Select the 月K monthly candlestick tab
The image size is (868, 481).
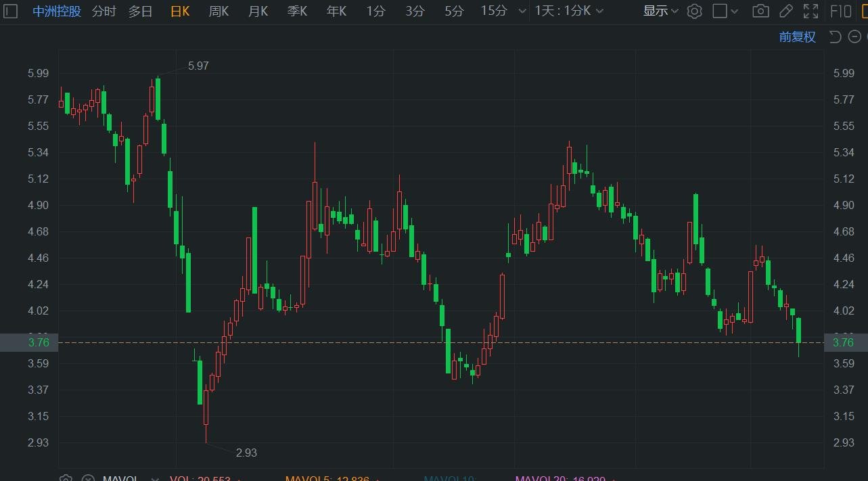pos(258,11)
